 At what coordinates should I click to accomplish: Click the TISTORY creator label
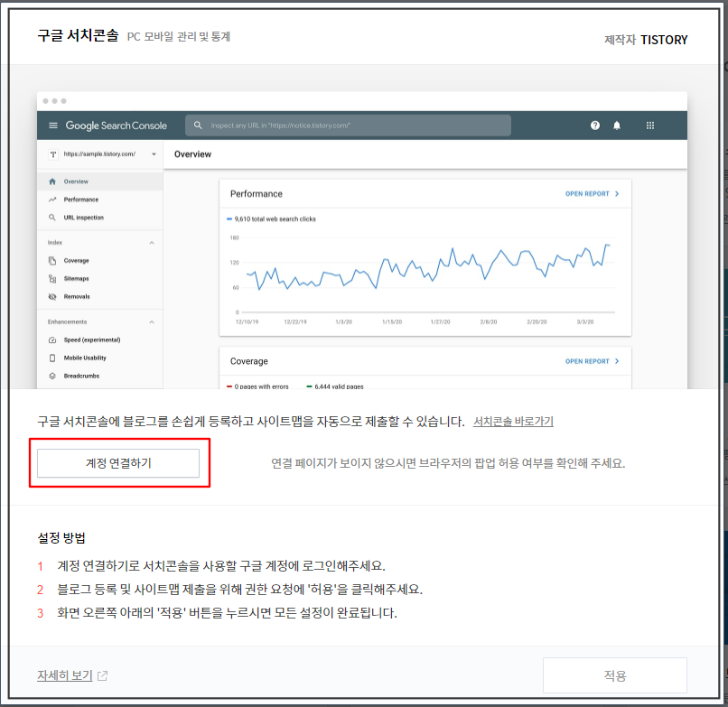664,40
